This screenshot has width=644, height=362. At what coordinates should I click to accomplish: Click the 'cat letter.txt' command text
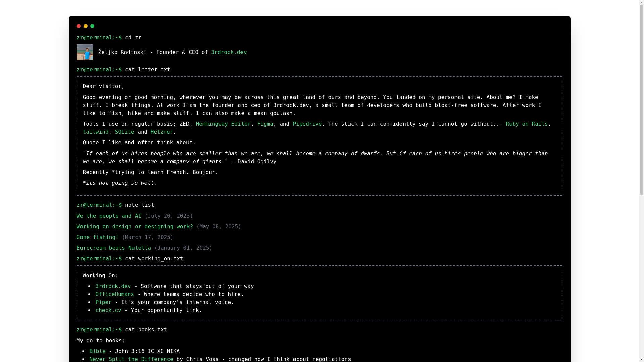tap(148, 70)
